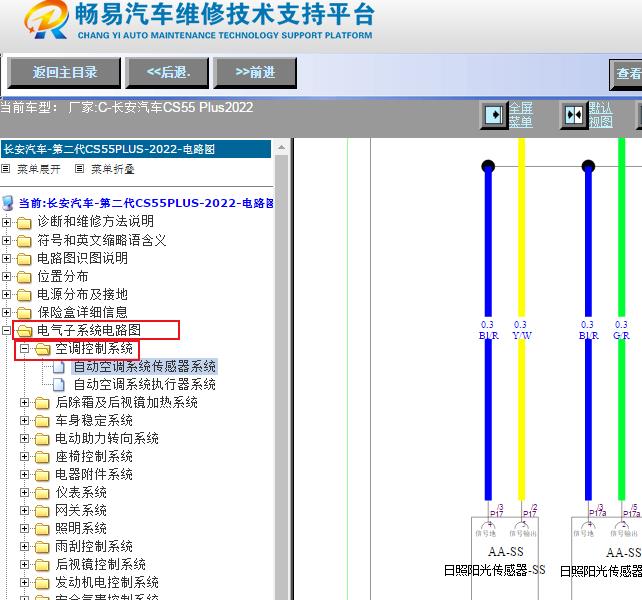Click the folder icon of 仪表系统

click(x=42, y=493)
